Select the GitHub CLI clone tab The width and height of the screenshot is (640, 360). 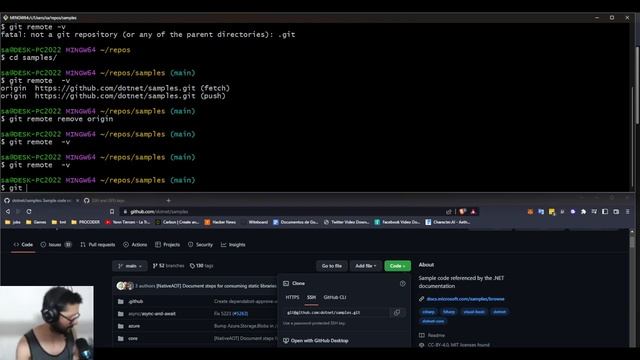(335, 297)
